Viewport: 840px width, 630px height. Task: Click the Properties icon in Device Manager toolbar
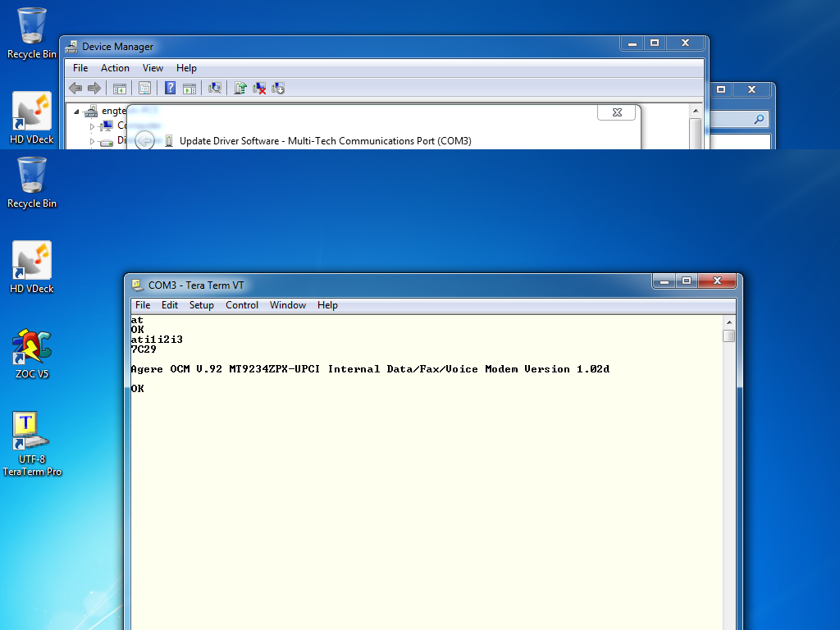pyautogui.click(x=144, y=88)
